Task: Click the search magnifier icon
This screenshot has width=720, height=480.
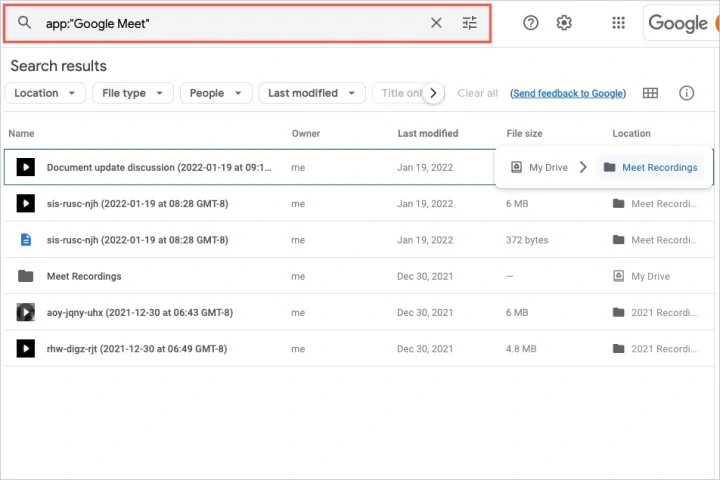Action: click(x=24, y=23)
